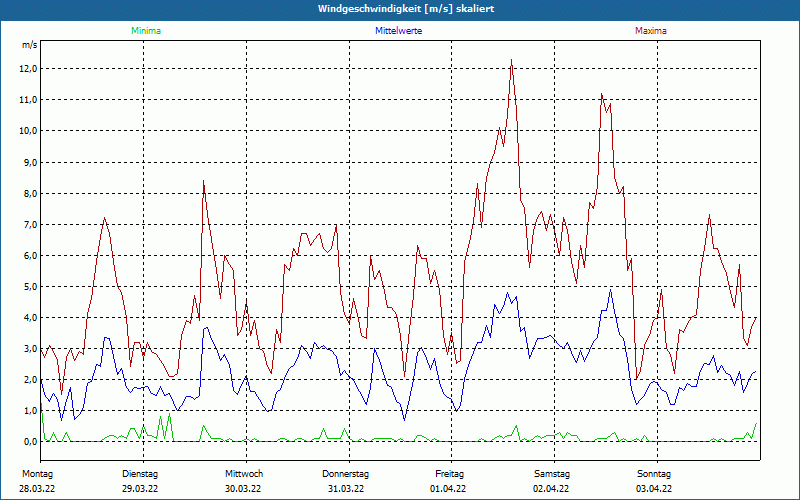The width and height of the screenshot is (800, 500).
Task: Click the 6,0 y-axis value
Action: point(30,256)
